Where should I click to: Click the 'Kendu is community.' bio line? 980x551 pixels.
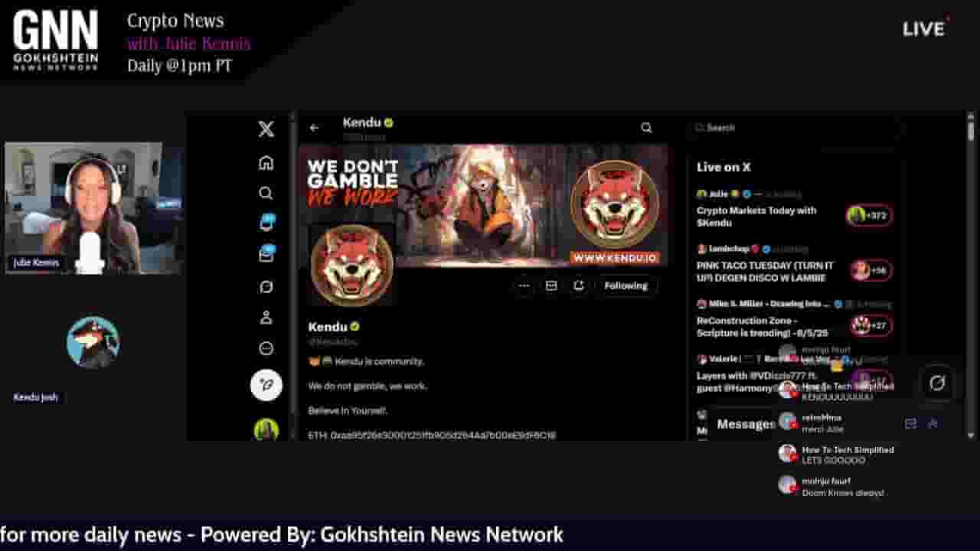tap(366, 361)
